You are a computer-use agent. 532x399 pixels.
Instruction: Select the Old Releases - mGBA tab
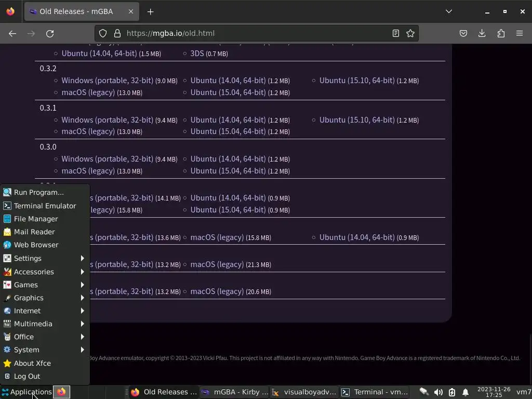click(x=82, y=11)
